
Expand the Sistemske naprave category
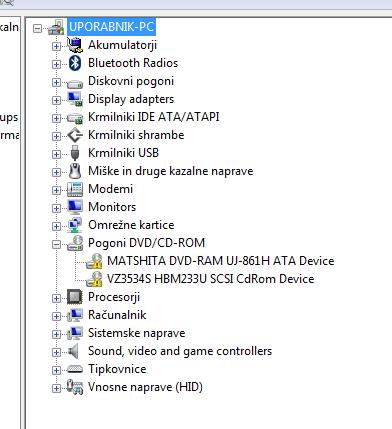pyautogui.click(x=56, y=334)
